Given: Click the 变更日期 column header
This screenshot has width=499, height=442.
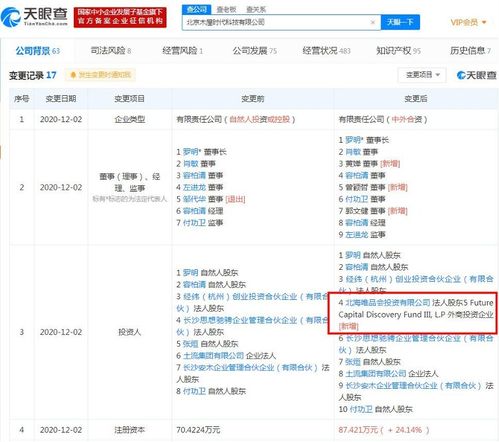Looking at the screenshot, I should pyautogui.click(x=61, y=99).
